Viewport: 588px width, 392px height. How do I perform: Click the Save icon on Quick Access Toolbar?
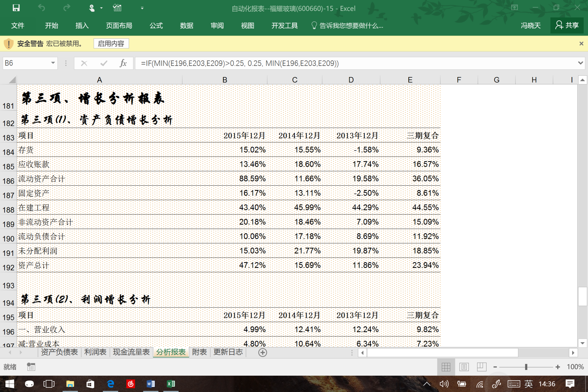pyautogui.click(x=16, y=8)
